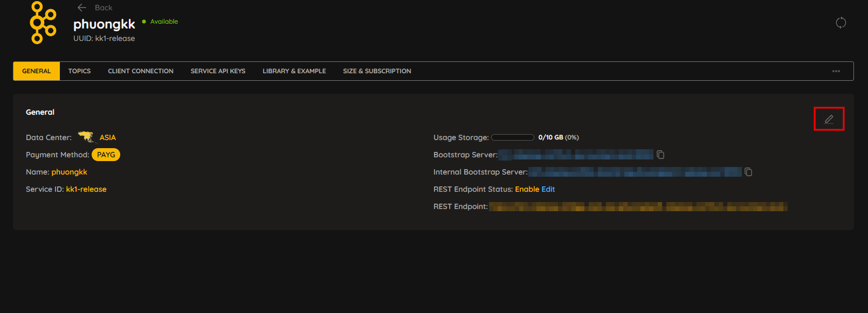Click the green Available status dot
The height and width of the screenshot is (313, 868).
click(144, 22)
